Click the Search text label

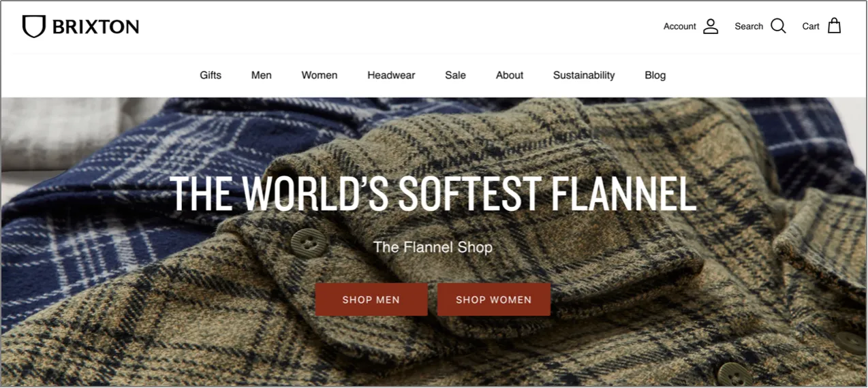(749, 27)
